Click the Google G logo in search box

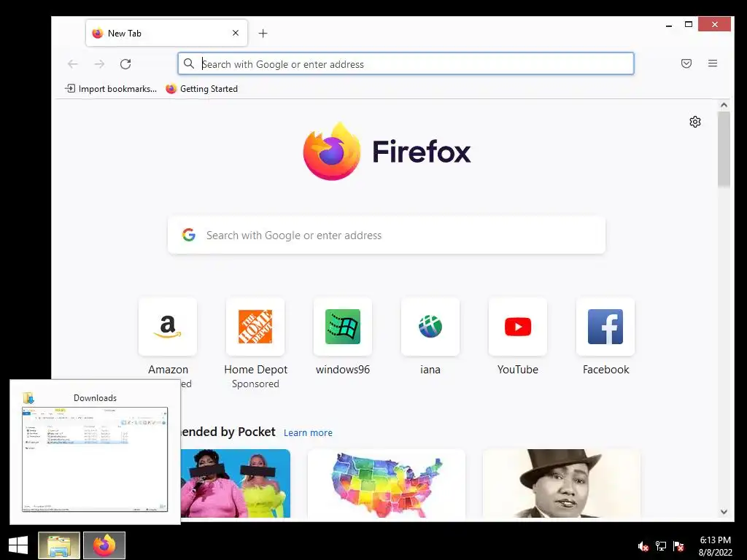pos(189,235)
